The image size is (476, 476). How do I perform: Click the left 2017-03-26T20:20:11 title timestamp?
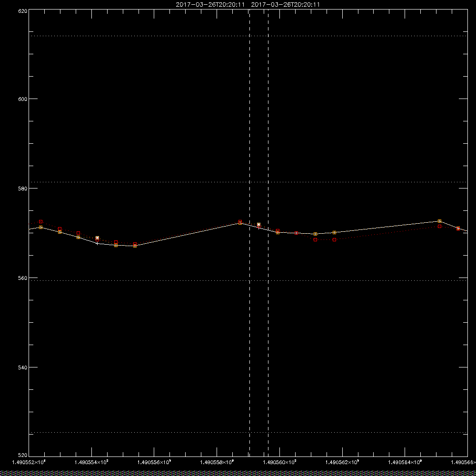(x=210, y=5)
